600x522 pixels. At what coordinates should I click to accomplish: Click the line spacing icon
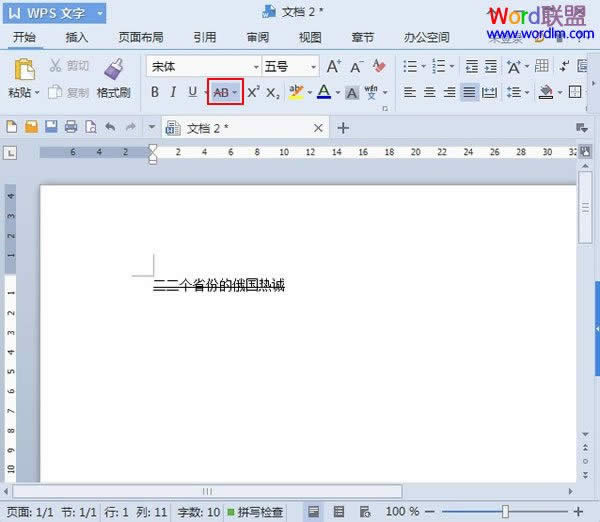pos(514,92)
